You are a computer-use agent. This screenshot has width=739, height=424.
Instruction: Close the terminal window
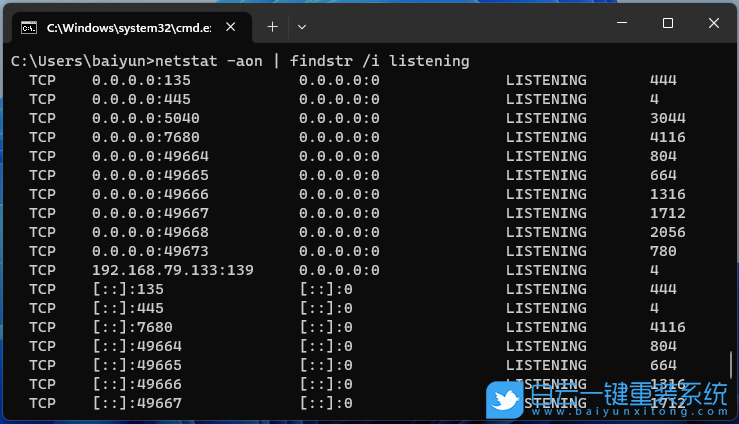714,23
